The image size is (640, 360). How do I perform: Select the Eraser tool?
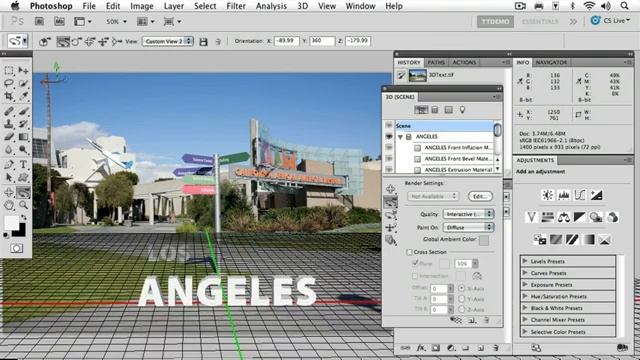coord(9,137)
